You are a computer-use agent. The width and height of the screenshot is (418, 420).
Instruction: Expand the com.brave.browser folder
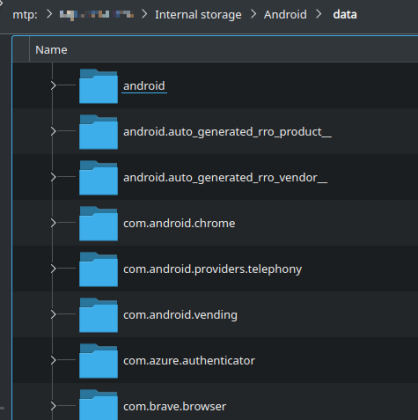(53, 406)
